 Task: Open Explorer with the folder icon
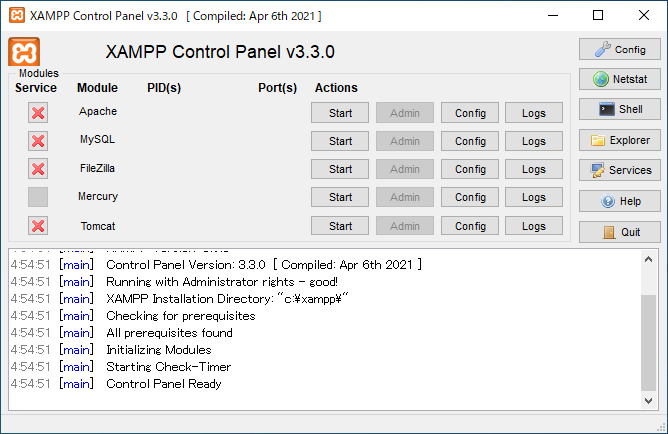pyautogui.click(x=619, y=140)
